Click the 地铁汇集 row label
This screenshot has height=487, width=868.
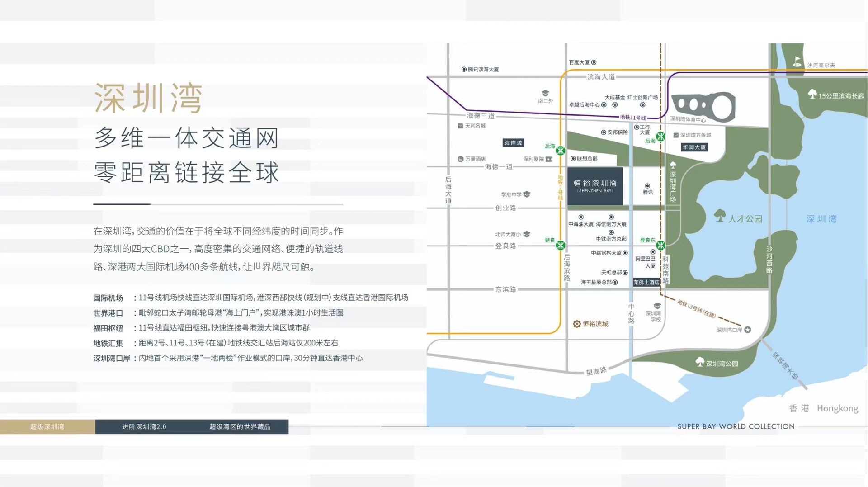(x=108, y=343)
